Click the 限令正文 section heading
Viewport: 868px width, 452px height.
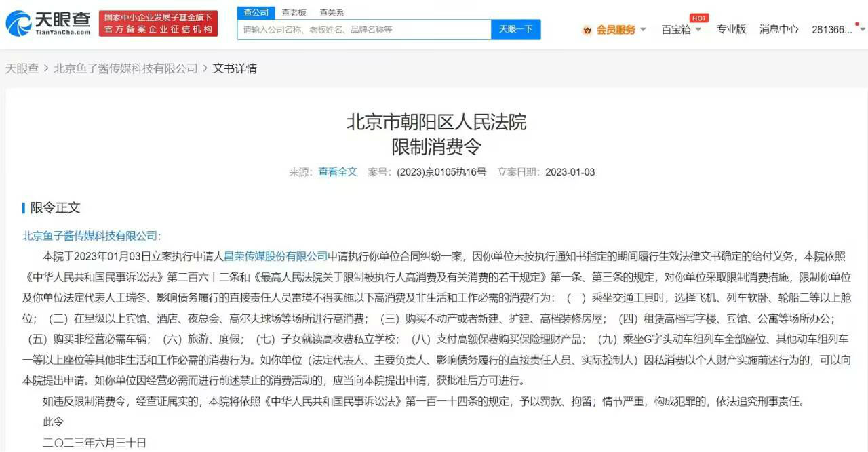pyautogui.click(x=55, y=208)
